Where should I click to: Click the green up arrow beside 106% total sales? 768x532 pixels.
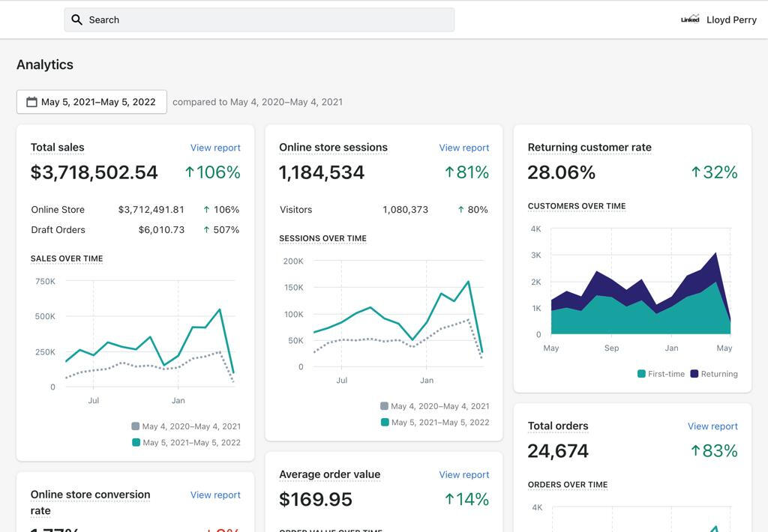click(x=190, y=172)
